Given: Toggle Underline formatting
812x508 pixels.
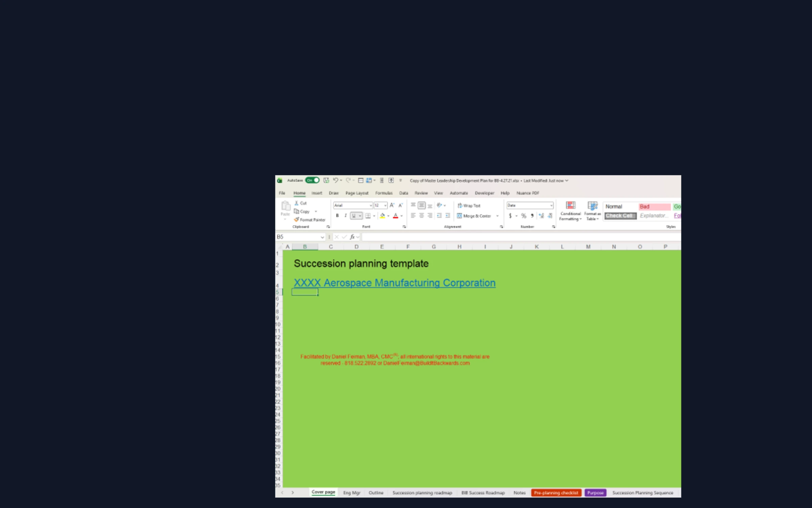Looking at the screenshot, I should pyautogui.click(x=354, y=215).
